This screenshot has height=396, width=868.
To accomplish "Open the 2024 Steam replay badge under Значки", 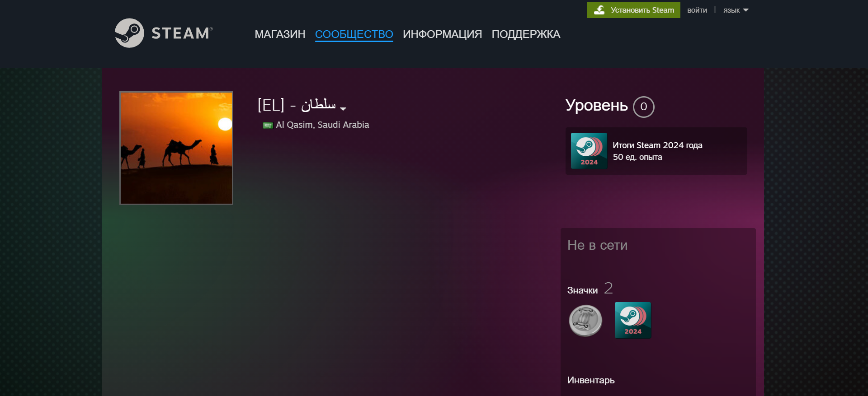I will 633,320.
